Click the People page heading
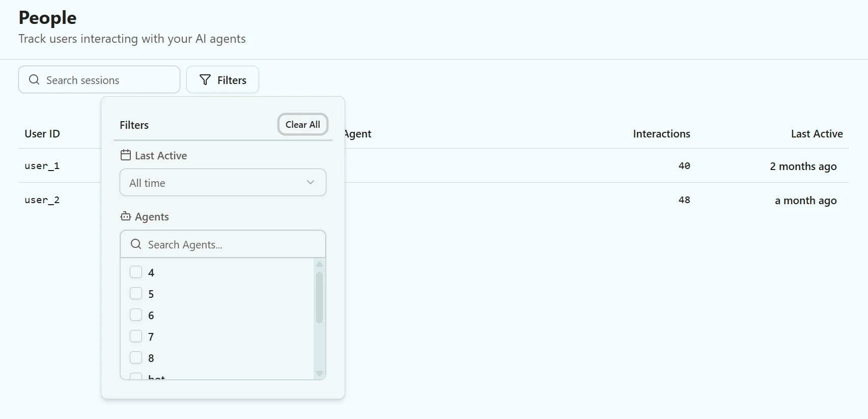 pyautogui.click(x=47, y=18)
